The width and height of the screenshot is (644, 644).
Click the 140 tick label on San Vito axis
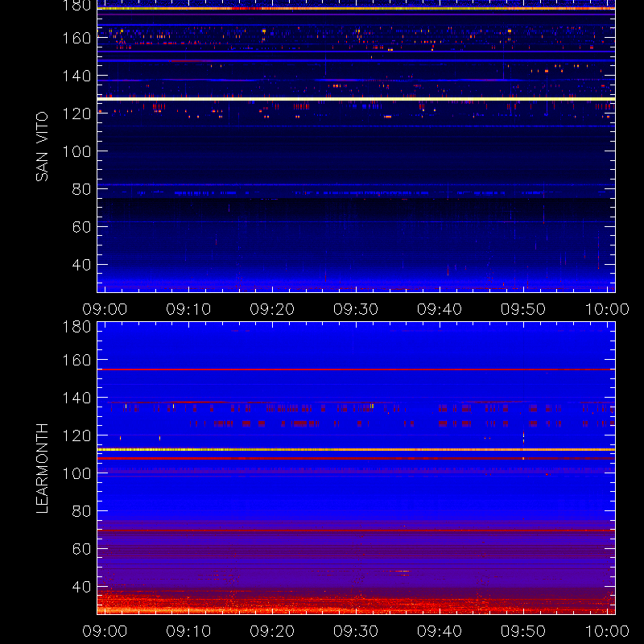pyautogui.click(x=76, y=76)
